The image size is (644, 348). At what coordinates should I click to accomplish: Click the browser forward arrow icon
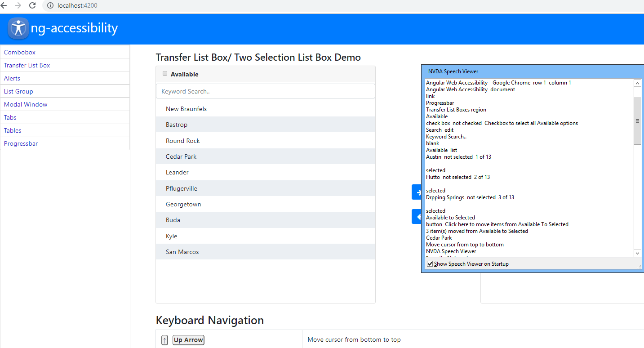coord(18,5)
